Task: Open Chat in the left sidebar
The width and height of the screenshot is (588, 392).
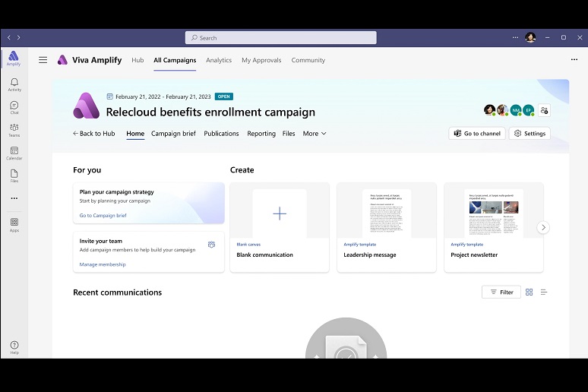Action: tap(14, 107)
